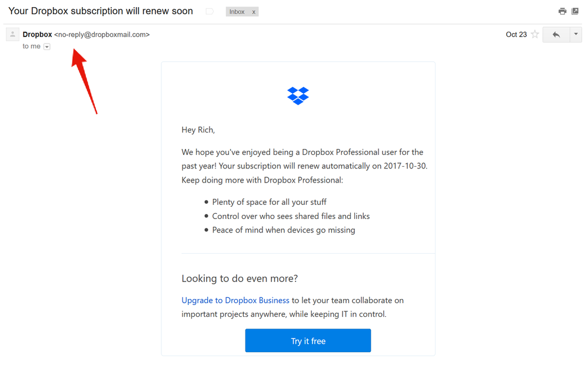The height and width of the screenshot is (378, 588).
Task: Star the Dropbox email
Action: (535, 35)
